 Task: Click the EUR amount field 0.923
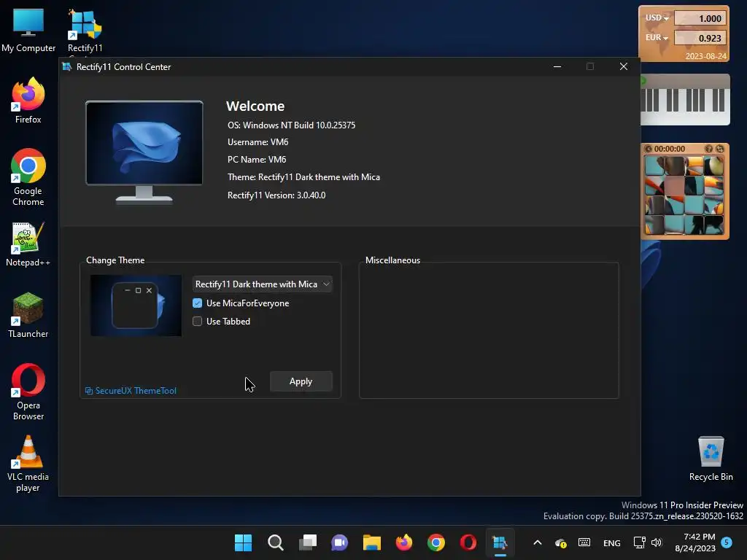click(x=700, y=38)
